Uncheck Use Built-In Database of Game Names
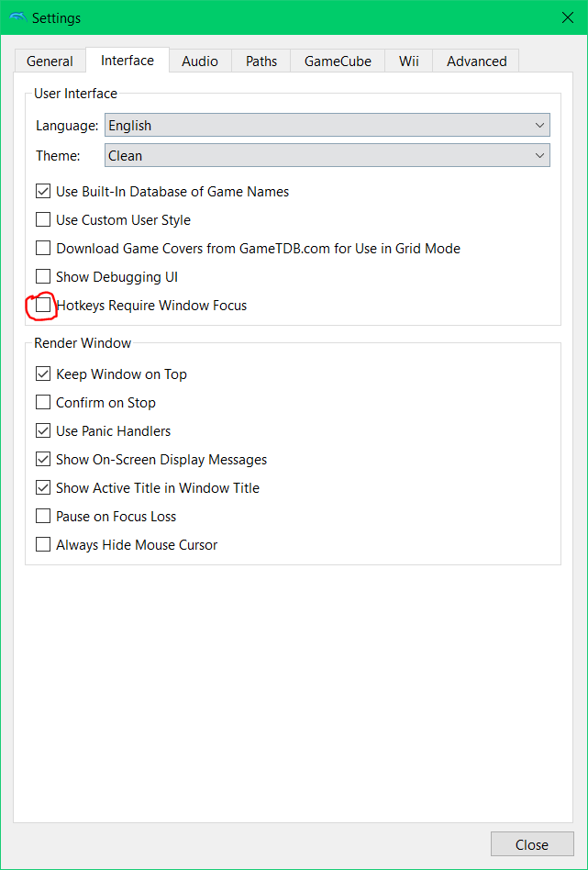Image resolution: width=588 pixels, height=870 pixels. point(43,192)
